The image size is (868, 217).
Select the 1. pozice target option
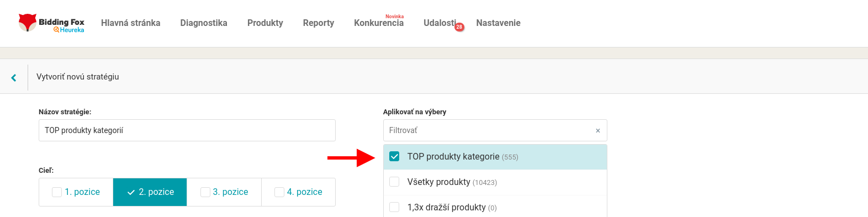point(76,192)
